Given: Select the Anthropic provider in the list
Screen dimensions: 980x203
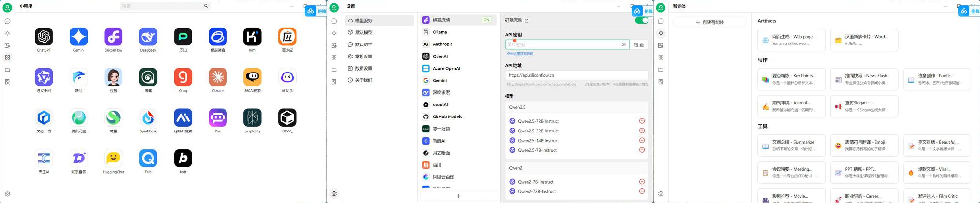Looking at the screenshot, I should point(458,44).
